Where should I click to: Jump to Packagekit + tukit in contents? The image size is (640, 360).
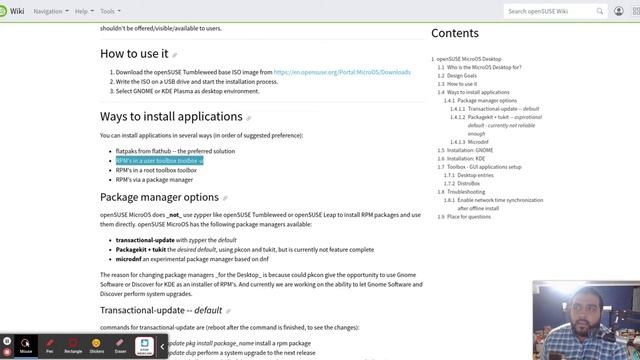(x=505, y=125)
